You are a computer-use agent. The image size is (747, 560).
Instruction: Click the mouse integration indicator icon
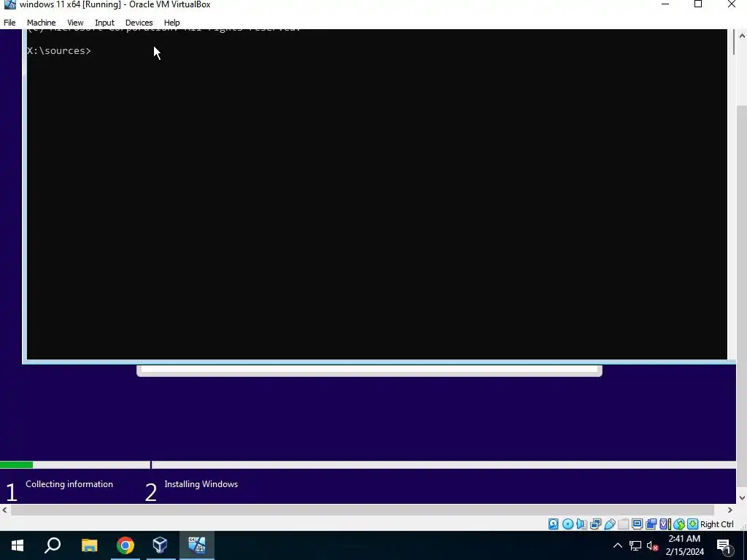[679, 524]
